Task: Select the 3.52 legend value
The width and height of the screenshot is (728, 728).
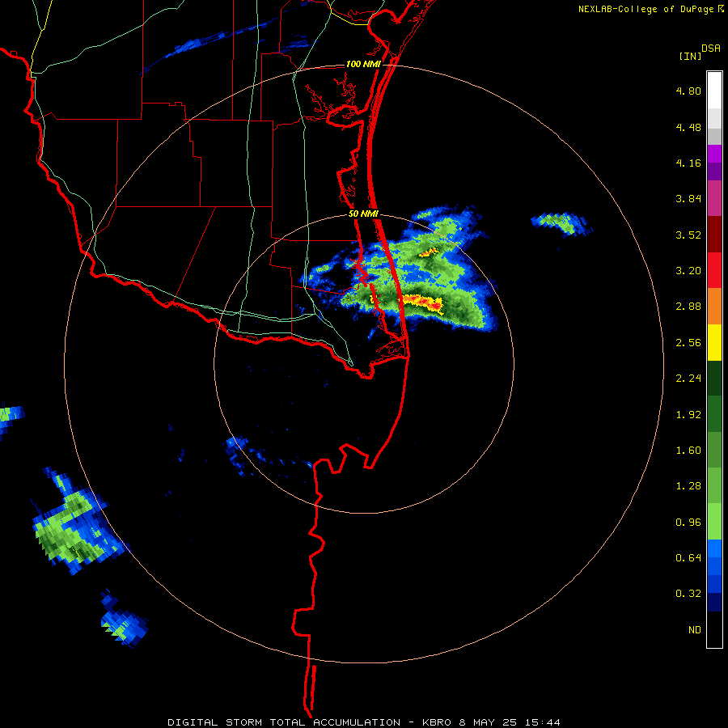Action: 688,235
